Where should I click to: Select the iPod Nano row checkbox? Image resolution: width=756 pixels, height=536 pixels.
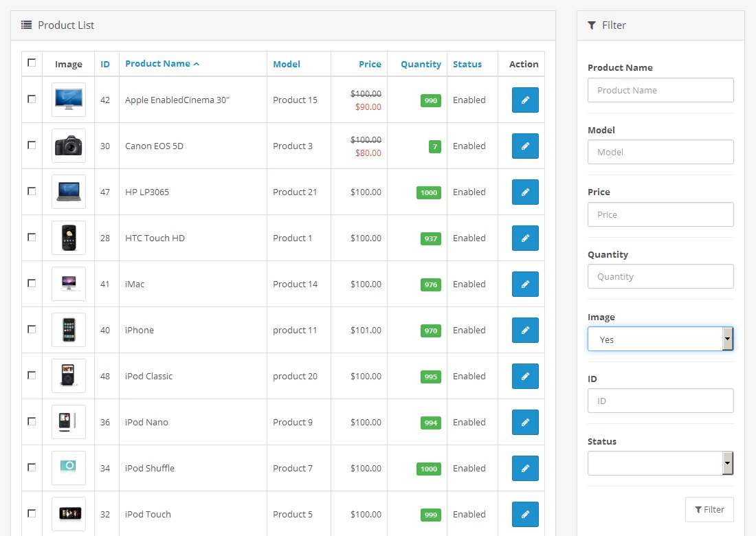tap(32, 421)
